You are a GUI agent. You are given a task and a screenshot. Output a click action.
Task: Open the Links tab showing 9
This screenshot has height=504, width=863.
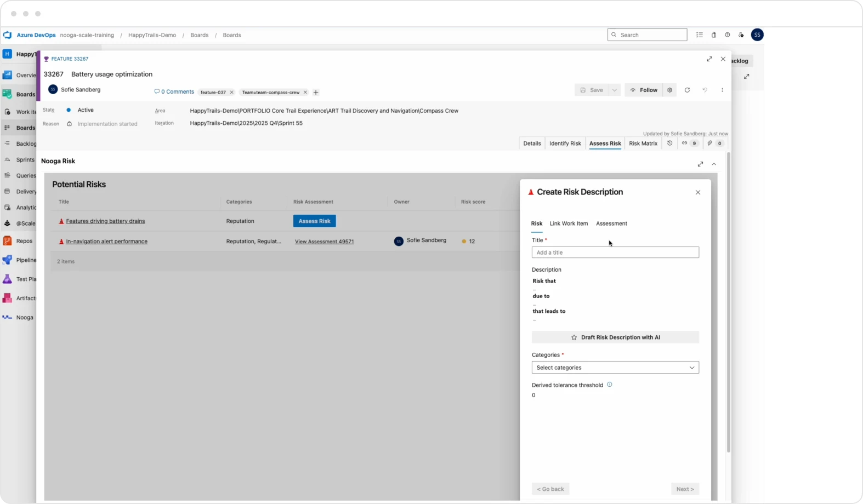[x=689, y=144]
